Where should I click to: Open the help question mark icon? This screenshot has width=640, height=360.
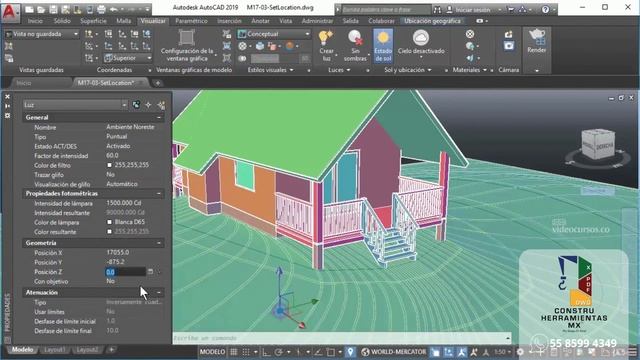[545, 9]
